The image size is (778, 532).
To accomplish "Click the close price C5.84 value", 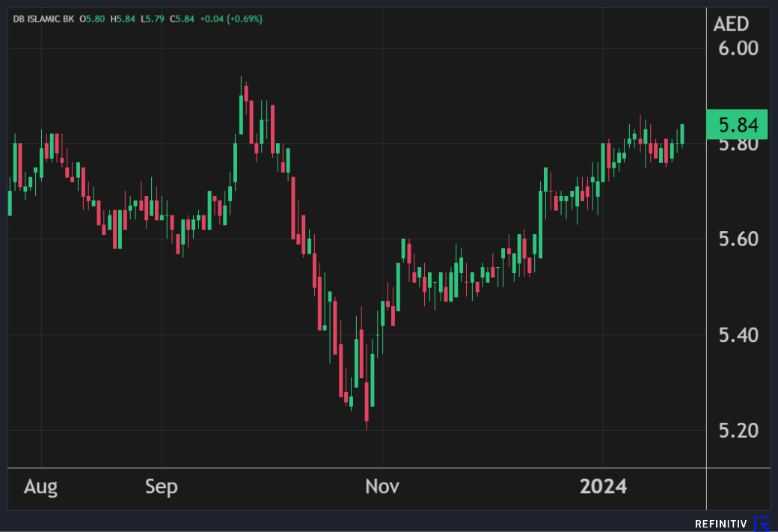I will (183, 19).
